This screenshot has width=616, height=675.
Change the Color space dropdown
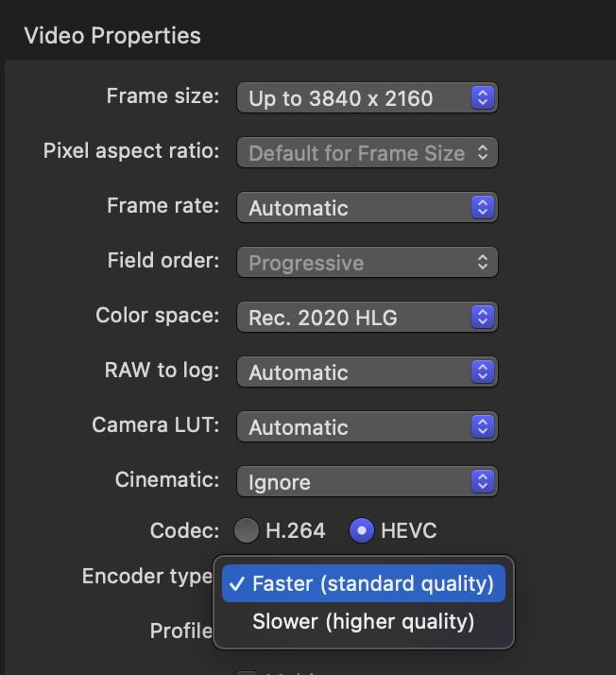click(x=367, y=317)
